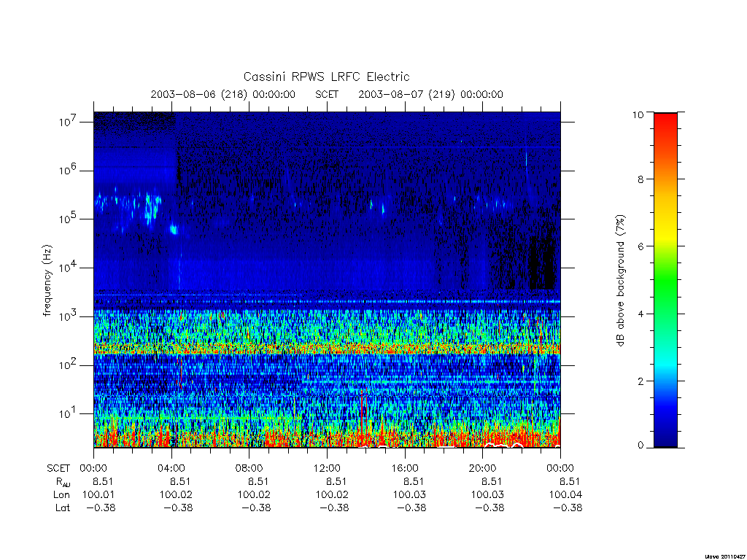Click the Lat row label below the plot
Screen dimensions: 747x560
(63, 507)
